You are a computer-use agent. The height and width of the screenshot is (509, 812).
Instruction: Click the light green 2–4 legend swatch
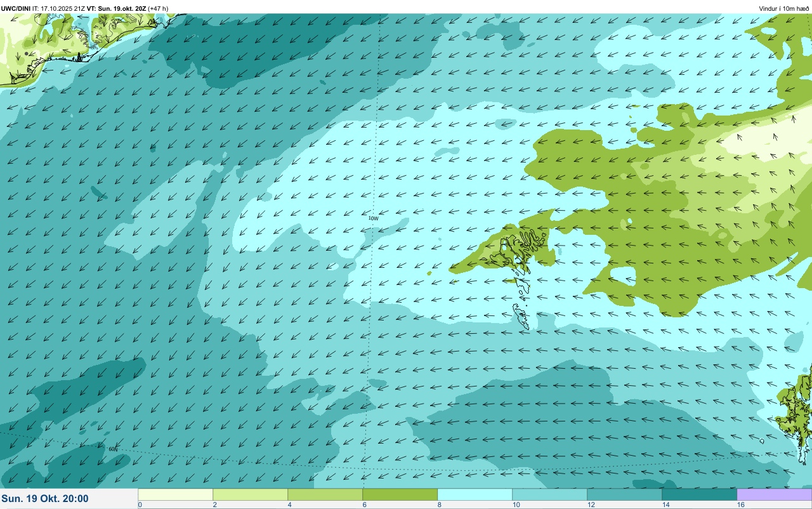(x=251, y=494)
